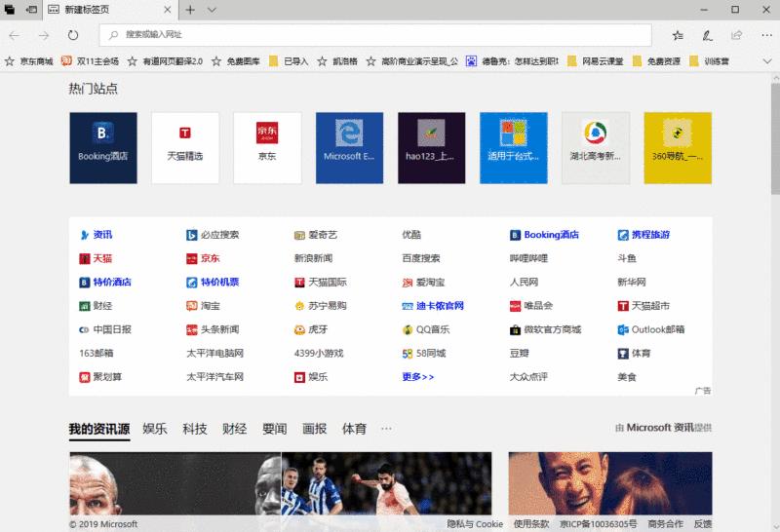Click the 特价机票 icon link
Viewport: 780px width, 532px height.
point(213,282)
